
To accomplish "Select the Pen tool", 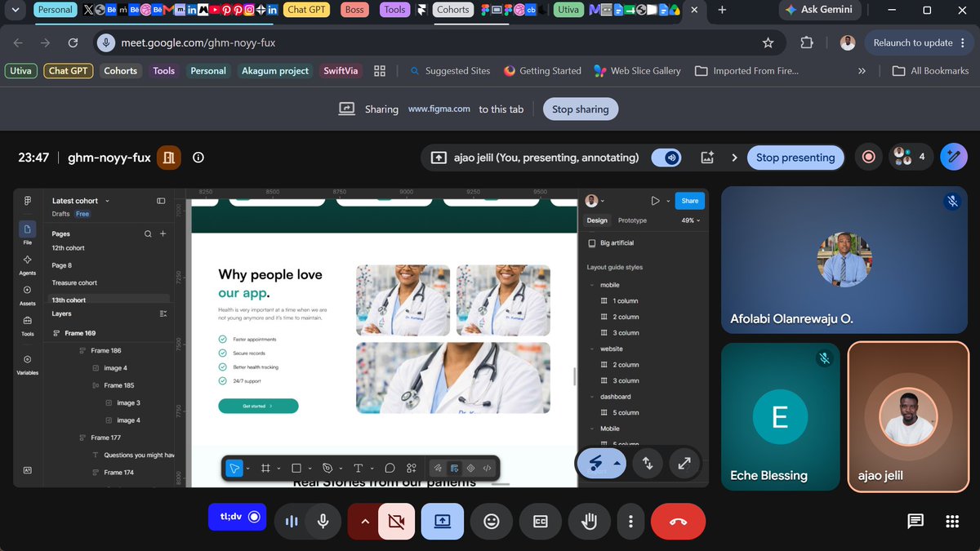I will click(327, 468).
